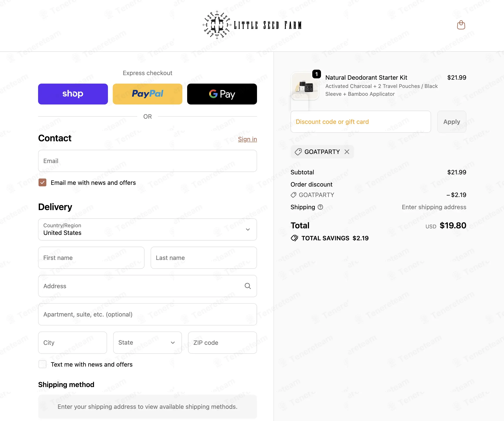This screenshot has height=421, width=504.
Task: Click the Total Savings tag icon
Action: (x=294, y=238)
